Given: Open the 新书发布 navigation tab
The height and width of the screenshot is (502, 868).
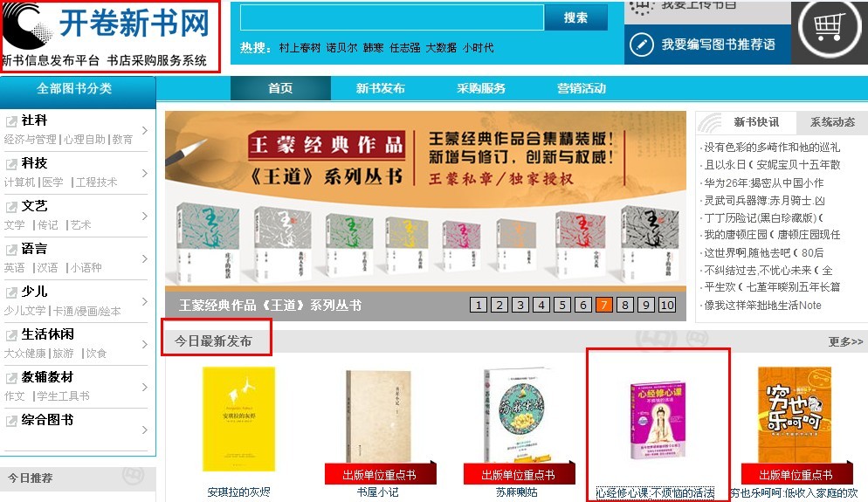Looking at the screenshot, I should coord(381,88).
